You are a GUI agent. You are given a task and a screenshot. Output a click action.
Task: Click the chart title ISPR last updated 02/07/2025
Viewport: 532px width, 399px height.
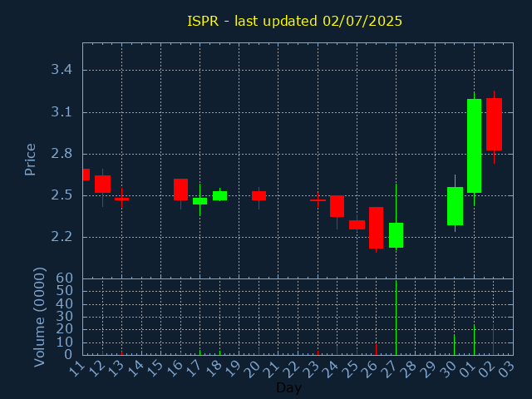click(x=294, y=22)
